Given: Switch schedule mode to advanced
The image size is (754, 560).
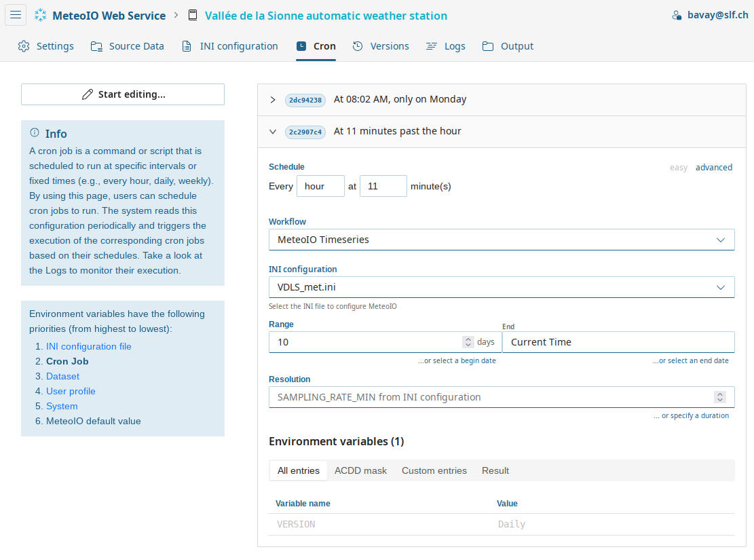Looking at the screenshot, I should click(x=713, y=167).
